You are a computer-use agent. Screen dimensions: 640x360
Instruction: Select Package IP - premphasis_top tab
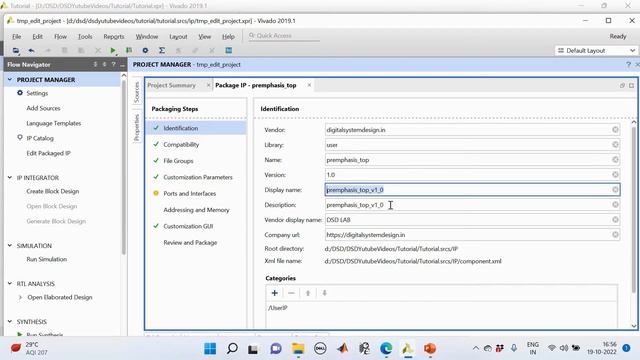pos(256,85)
